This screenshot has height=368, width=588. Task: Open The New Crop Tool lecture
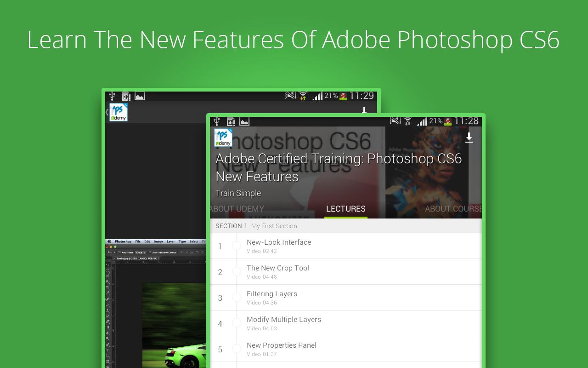pyautogui.click(x=277, y=268)
